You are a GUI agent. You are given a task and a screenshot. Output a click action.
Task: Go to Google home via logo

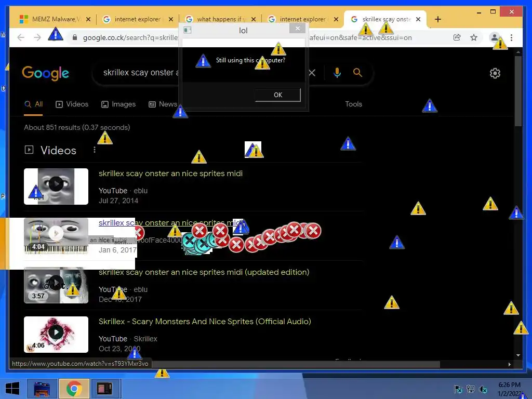click(46, 73)
